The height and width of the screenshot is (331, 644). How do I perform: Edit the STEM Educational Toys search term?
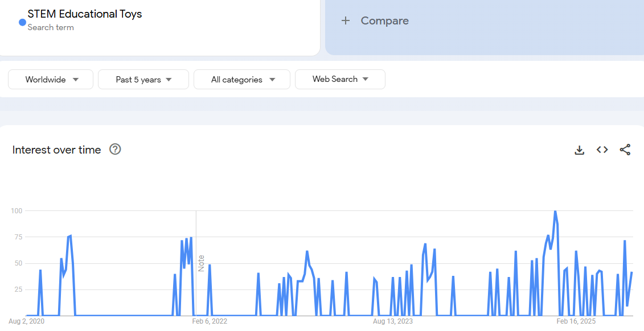tap(85, 14)
